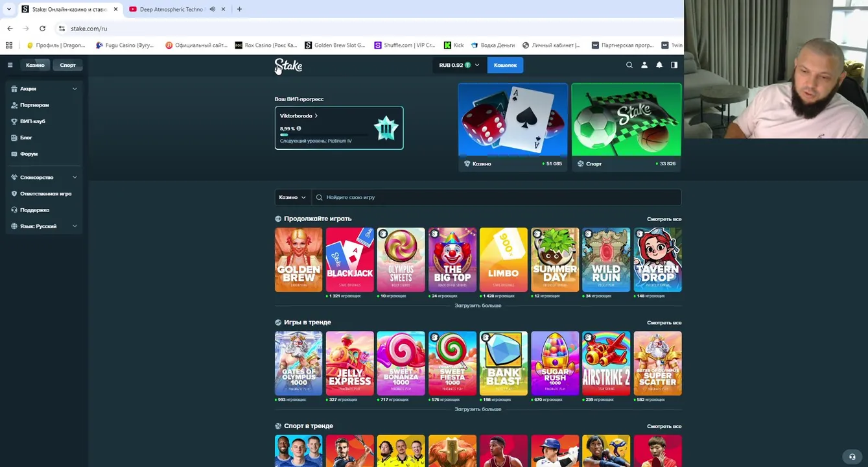This screenshot has width=868, height=467.
Task: Click the ВИП-клуб trophy icon
Action: pos(14,121)
